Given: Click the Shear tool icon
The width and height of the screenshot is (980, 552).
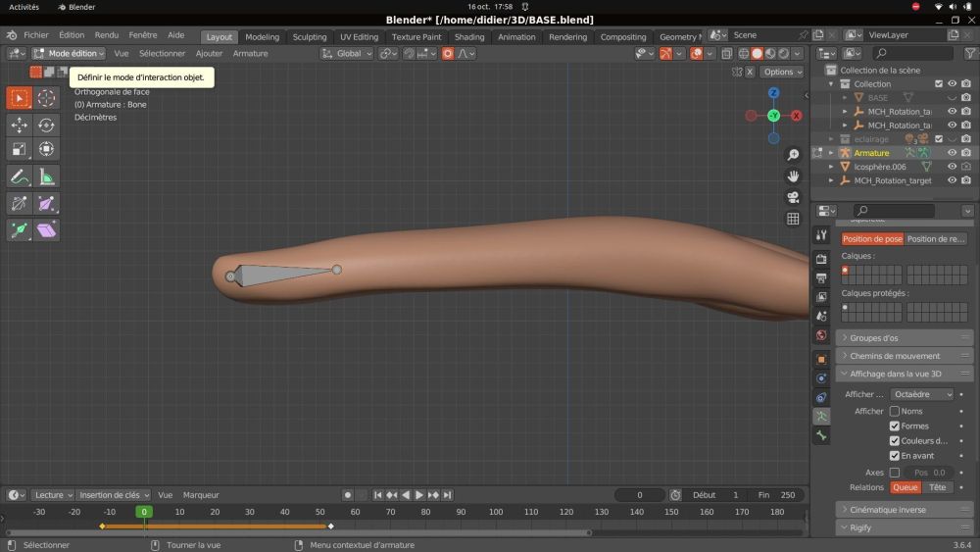Looking at the screenshot, I should [47, 229].
